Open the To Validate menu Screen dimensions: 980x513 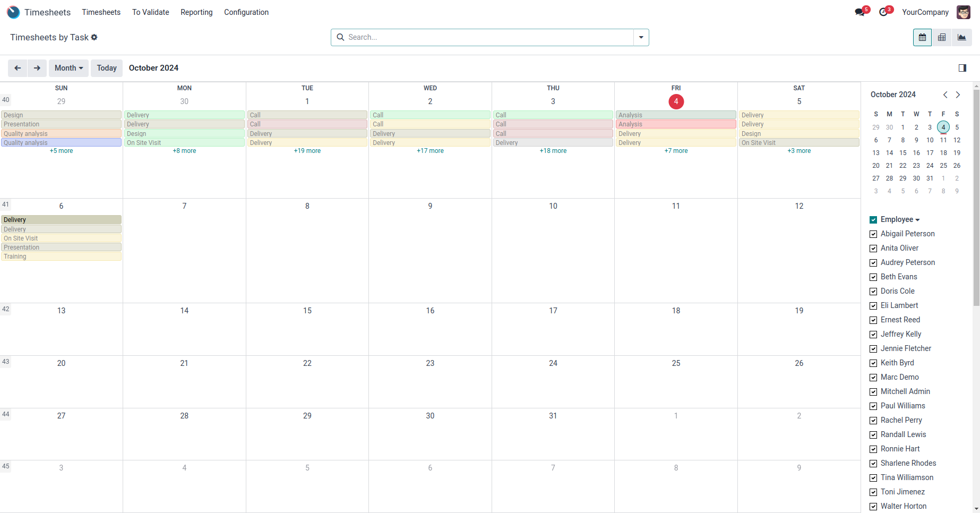(150, 12)
